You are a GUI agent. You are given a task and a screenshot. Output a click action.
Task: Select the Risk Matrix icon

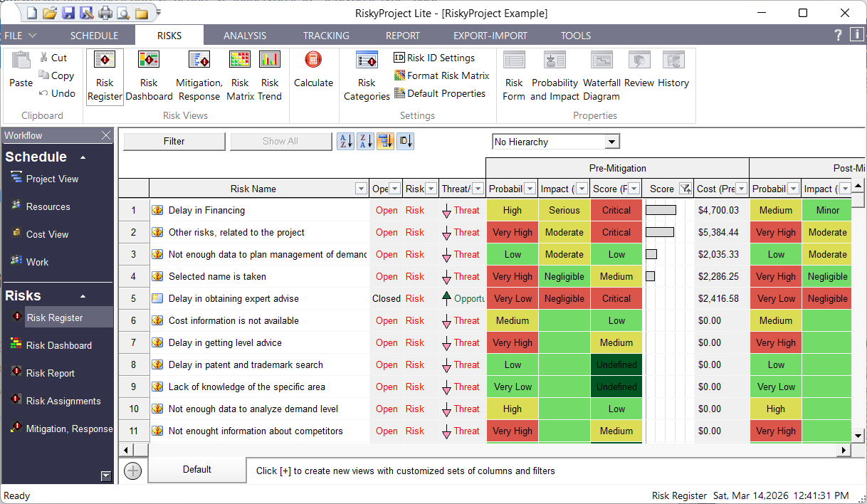(x=240, y=75)
